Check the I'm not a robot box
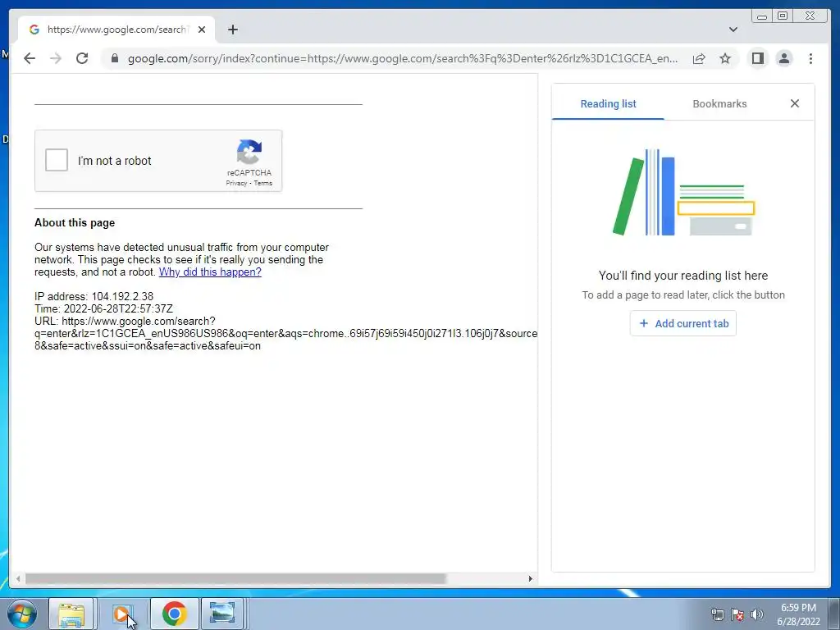Image resolution: width=840 pixels, height=630 pixels. [x=57, y=160]
